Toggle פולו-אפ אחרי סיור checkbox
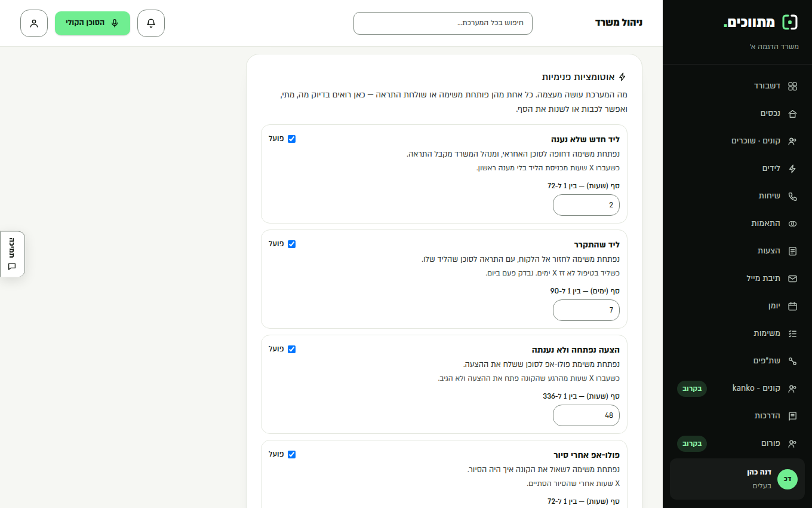The height and width of the screenshot is (508, 812). click(x=291, y=454)
